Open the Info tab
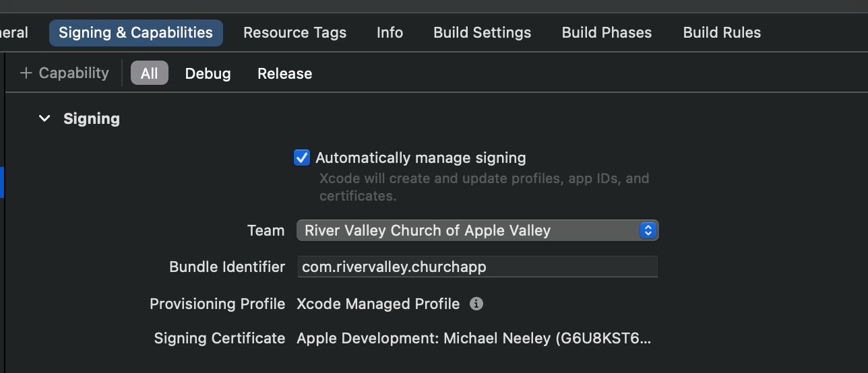This screenshot has width=868, height=373. (x=390, y=33)
